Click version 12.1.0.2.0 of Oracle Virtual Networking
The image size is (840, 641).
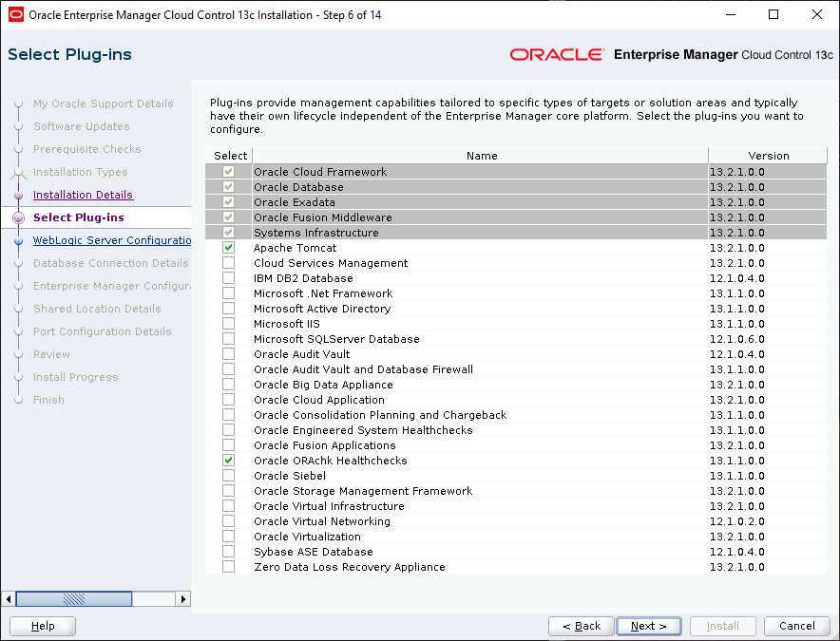pos(736,521)
